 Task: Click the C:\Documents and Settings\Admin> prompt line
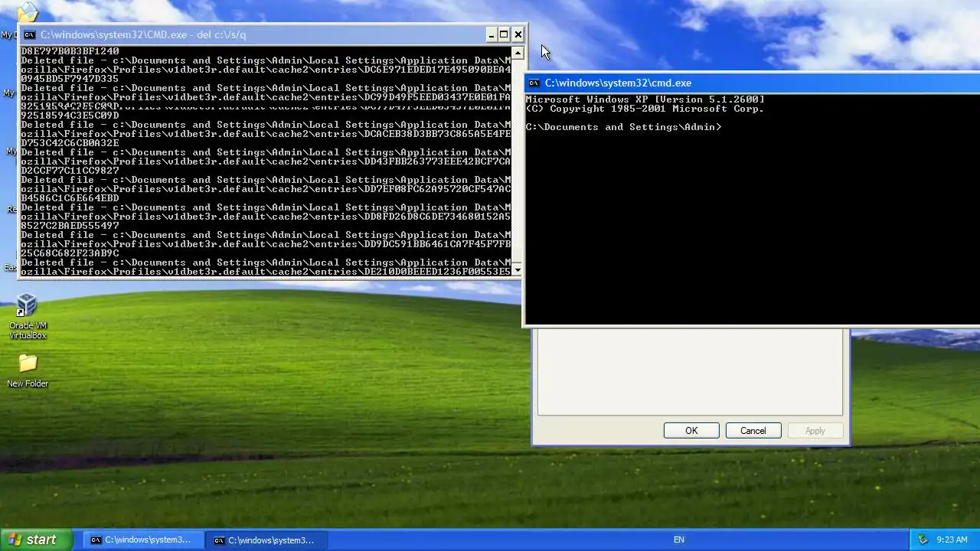click(623, 127)
